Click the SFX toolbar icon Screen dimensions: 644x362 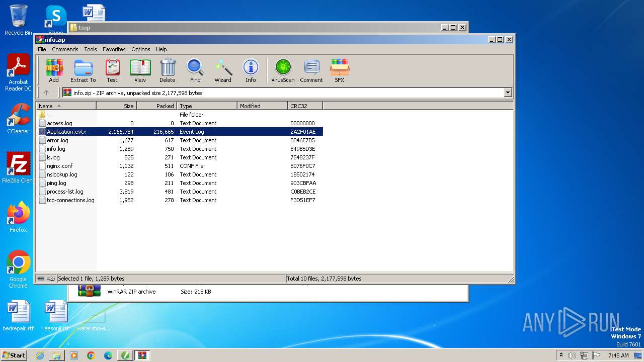340,70
